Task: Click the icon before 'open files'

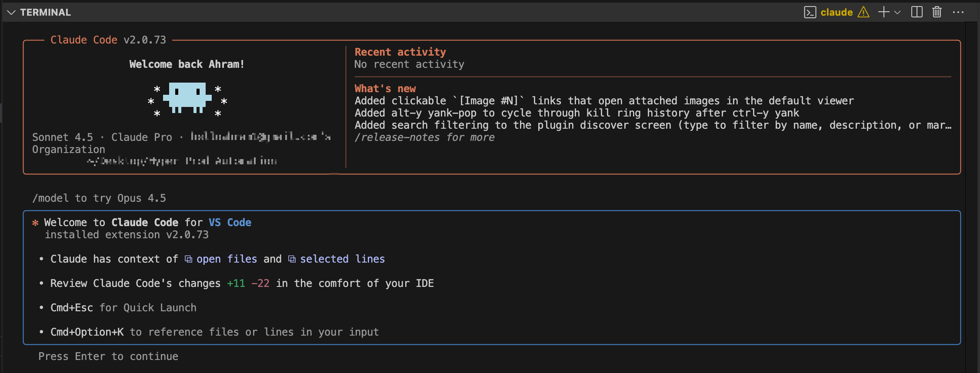Action: point(189,259)
